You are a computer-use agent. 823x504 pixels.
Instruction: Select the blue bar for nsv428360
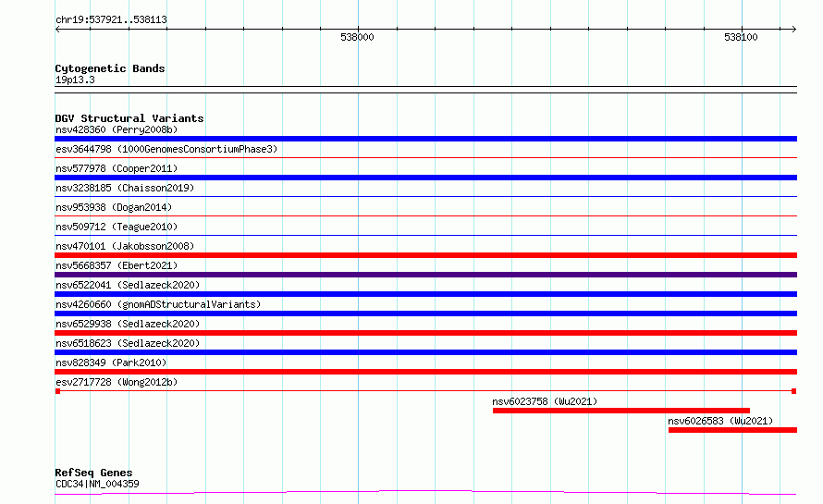[425, 139]
